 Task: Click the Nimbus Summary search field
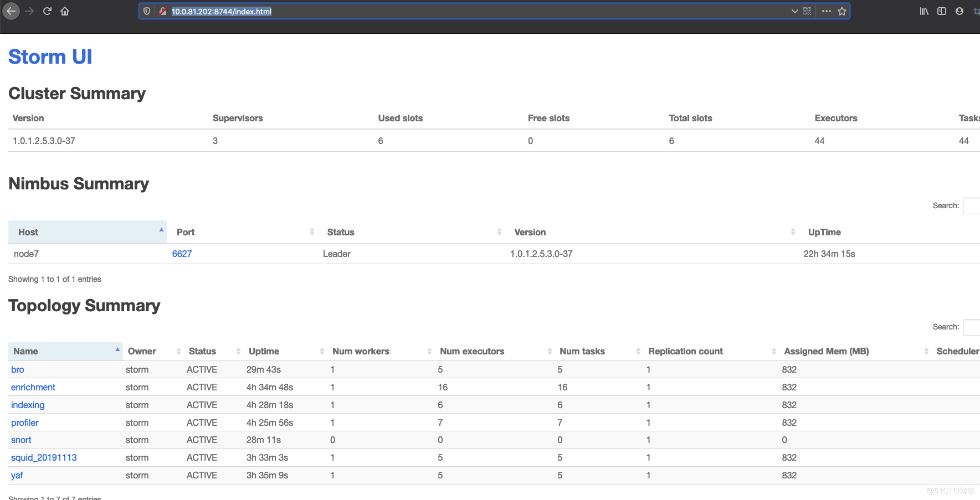click(x=971, y=205)
